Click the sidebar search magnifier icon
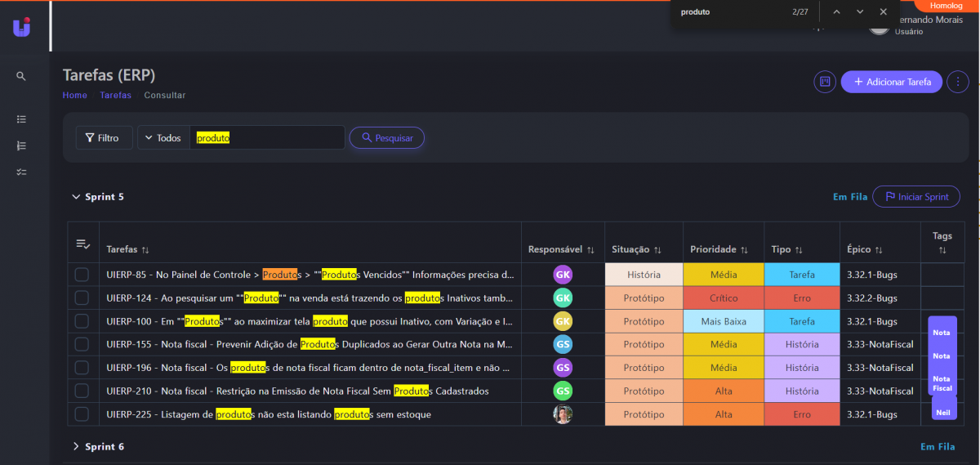Viewport: 980px width, 465px height. (21, 76)
